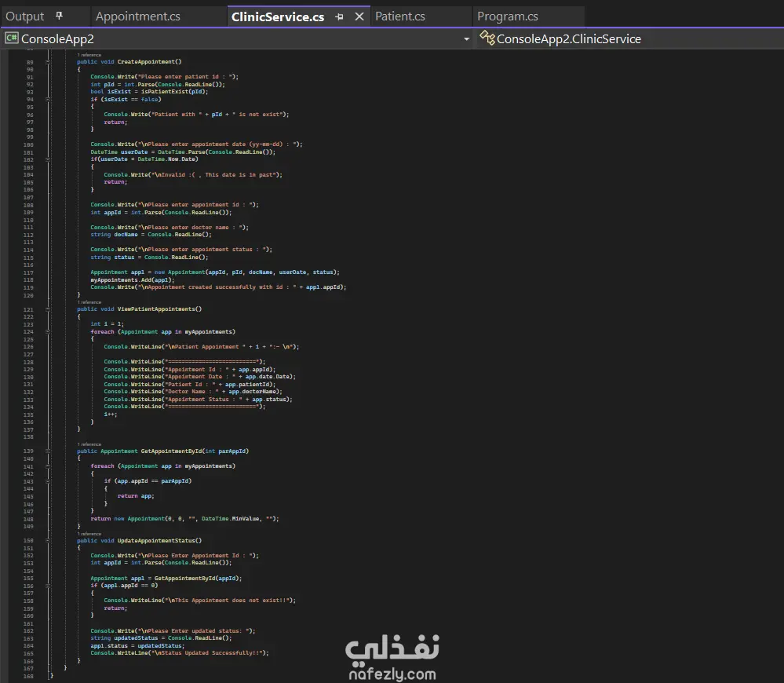Screen dimensions: 784x683
Task: Click 'Status Updated Successfully' WriteLine statement
Action: [x=180, y=653]
